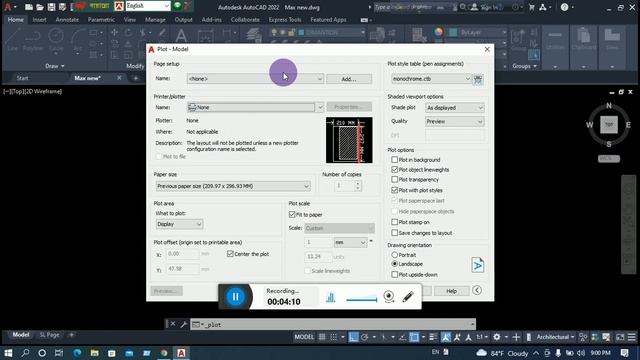Open the Architectural units dropdown in status bar
This screenshot has width=640, height=360.
(555, 337)
